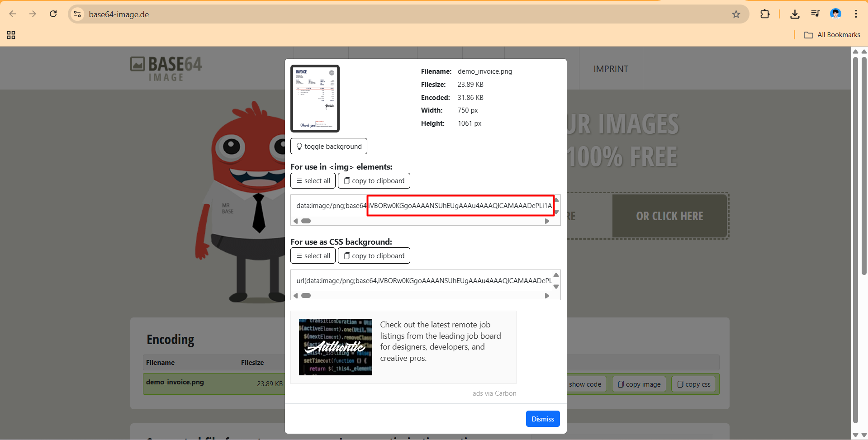Open the All Bookmarks folder
868x440 pixels.
tap(832, 35)
